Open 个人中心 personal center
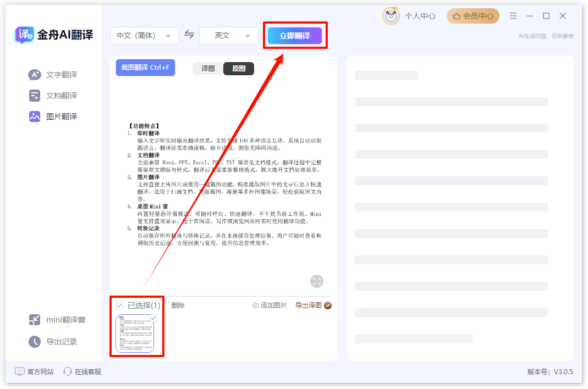The width and height of the screenshot is (588, 389). [420, 16]
